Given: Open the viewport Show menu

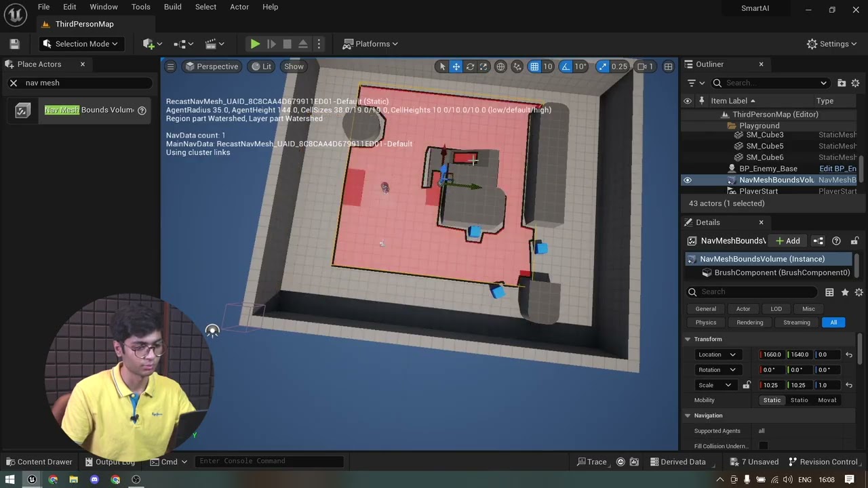Looking at the screenshot, I should 294,66.
